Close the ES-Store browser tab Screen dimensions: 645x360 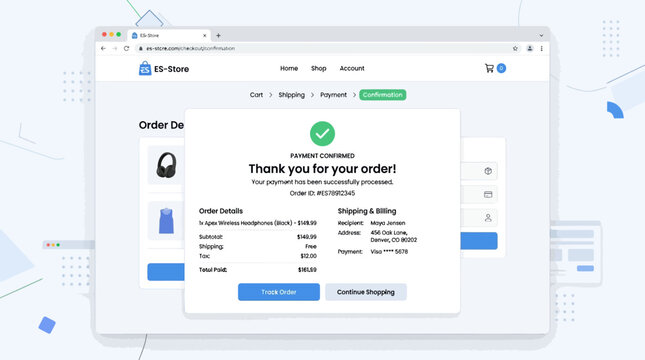tap(204, 36)
